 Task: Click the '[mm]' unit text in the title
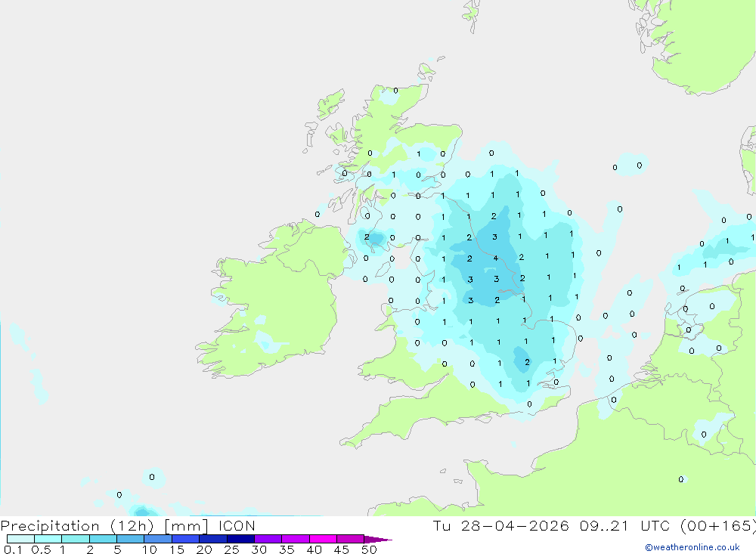pyautogui.click(x=187, y=526)
